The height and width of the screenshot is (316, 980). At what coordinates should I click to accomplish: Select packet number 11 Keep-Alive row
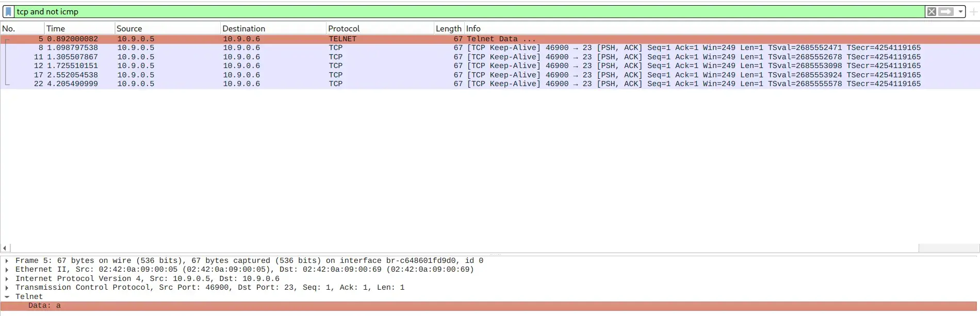click(490, 57)
